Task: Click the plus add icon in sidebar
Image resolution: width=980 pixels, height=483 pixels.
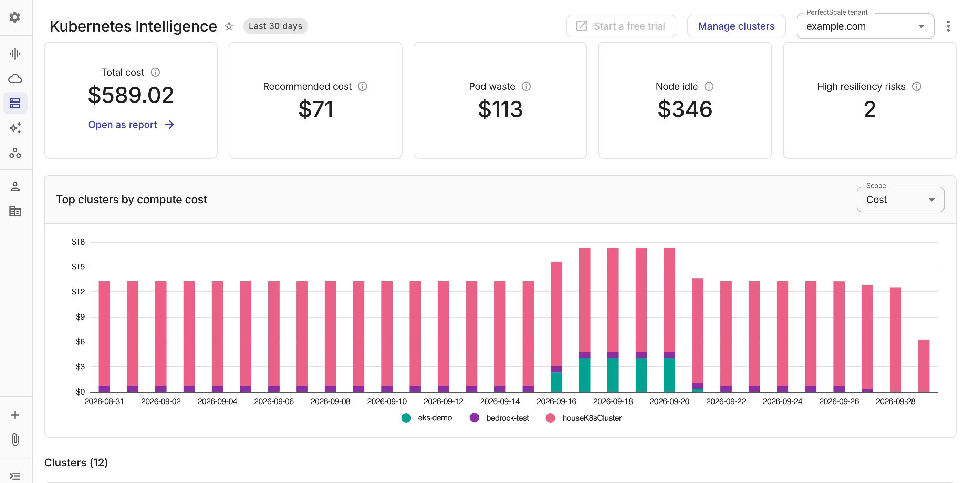Action: tap(15, 415)
